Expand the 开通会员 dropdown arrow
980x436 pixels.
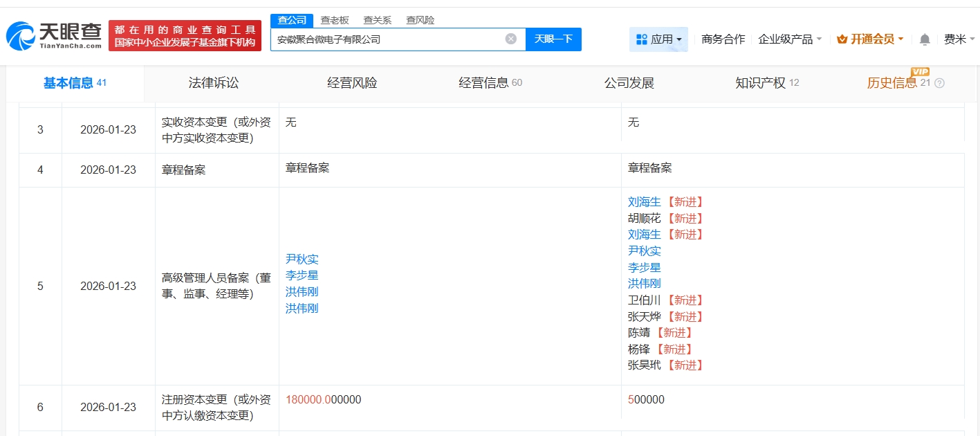click(900, 39)
